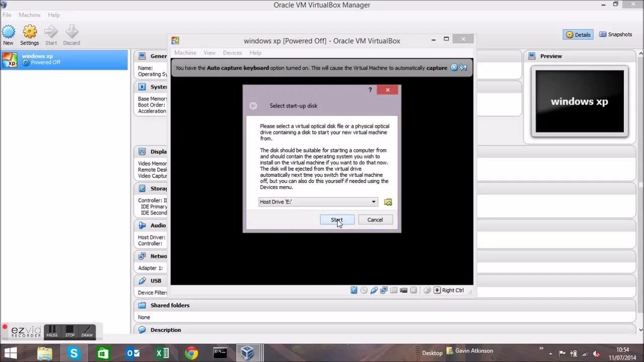This screenshot has height=362, width=644.
Task: Click the Network section icon in Manager
Action: (142, 256)
